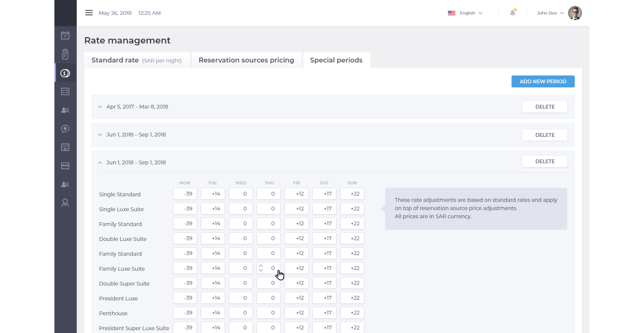Click the 12:25 AM time text
Image resolution: width=644 pixels, height=333 pixels.
pyautogui.click(x=149, y=13)
